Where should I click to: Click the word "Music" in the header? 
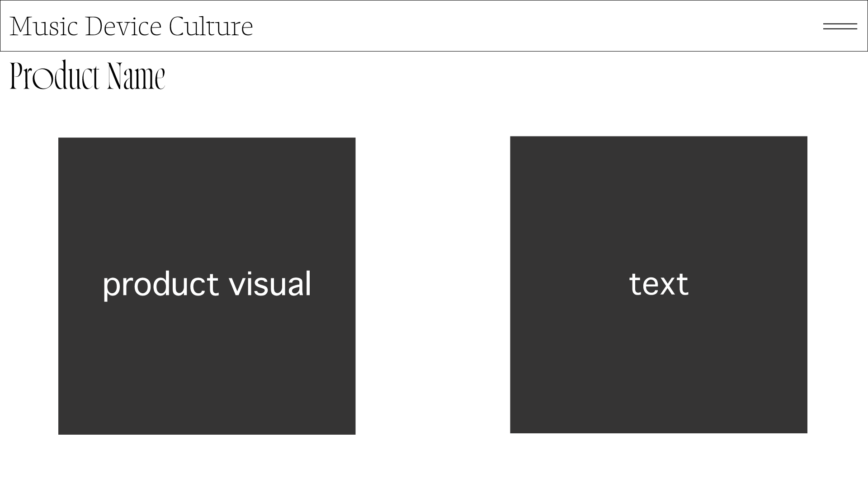[44, 26]
